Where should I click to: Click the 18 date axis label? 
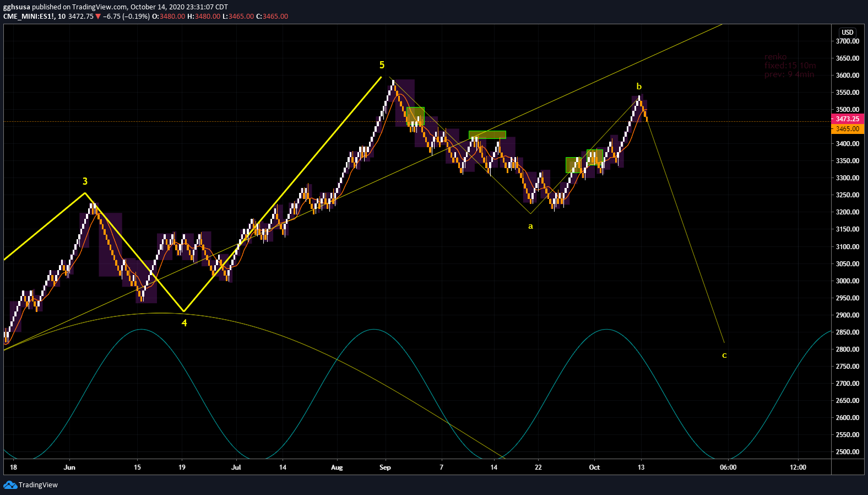14,467
